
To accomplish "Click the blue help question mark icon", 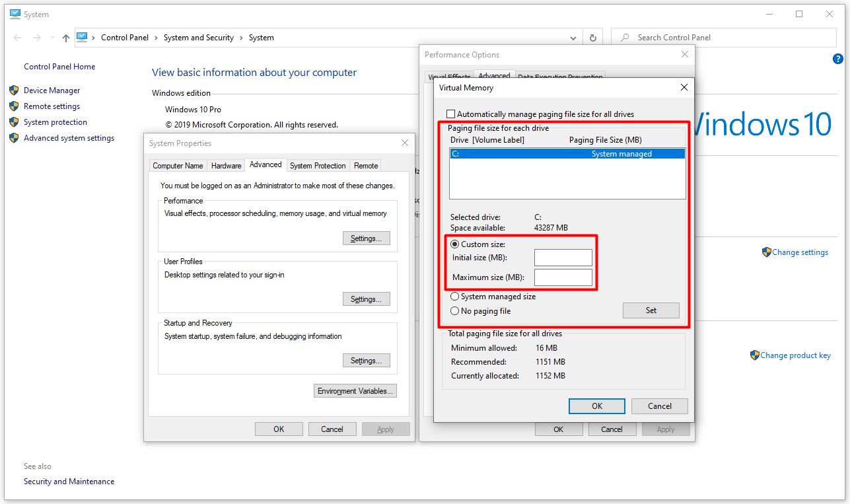I will (x=838, y=59).
